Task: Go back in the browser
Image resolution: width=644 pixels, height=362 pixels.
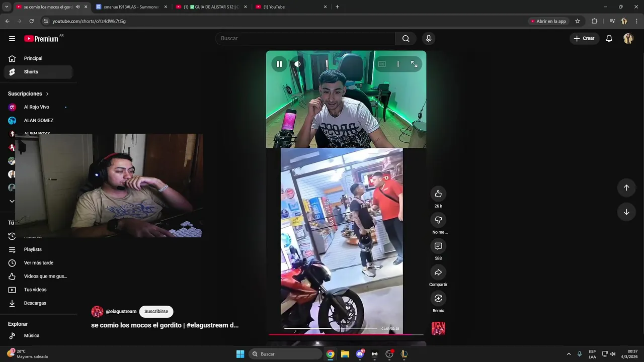Action: [7, 21]
